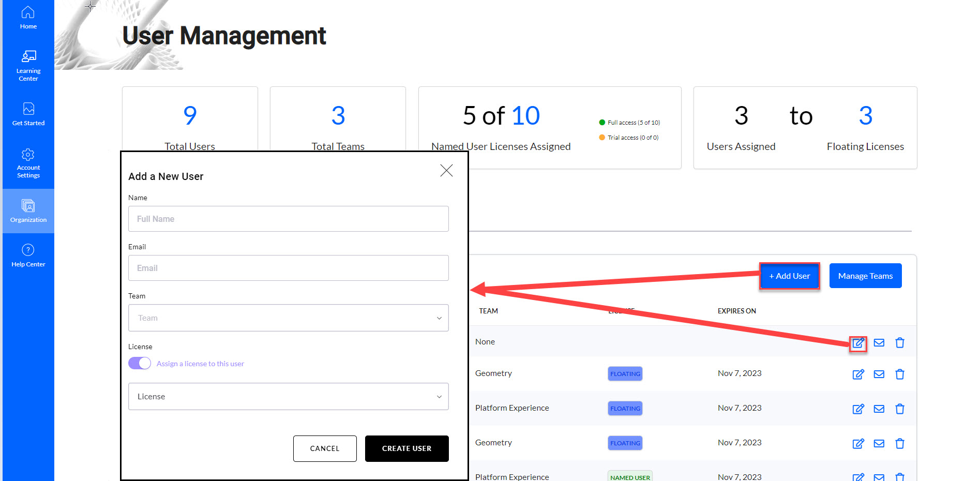Click the Users Assigned label
The image size is (980, 481).
click(x=741, y=146)
